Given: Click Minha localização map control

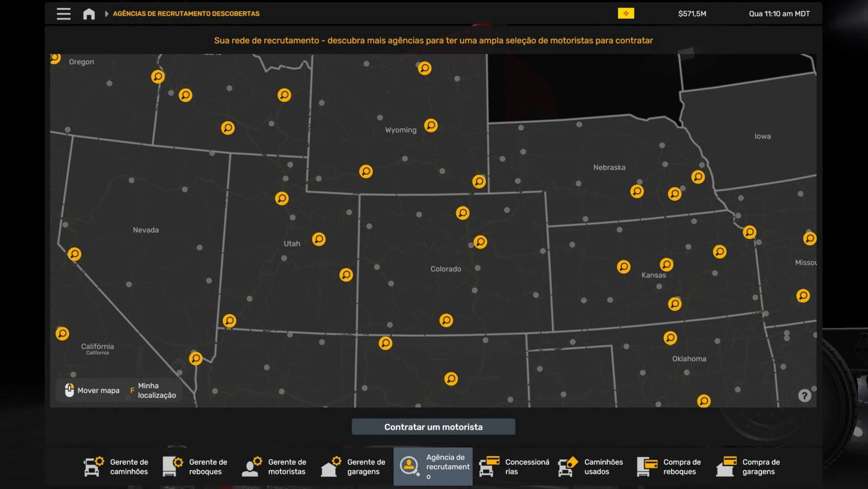Looking at the screenshot, I should pos(154,390).
